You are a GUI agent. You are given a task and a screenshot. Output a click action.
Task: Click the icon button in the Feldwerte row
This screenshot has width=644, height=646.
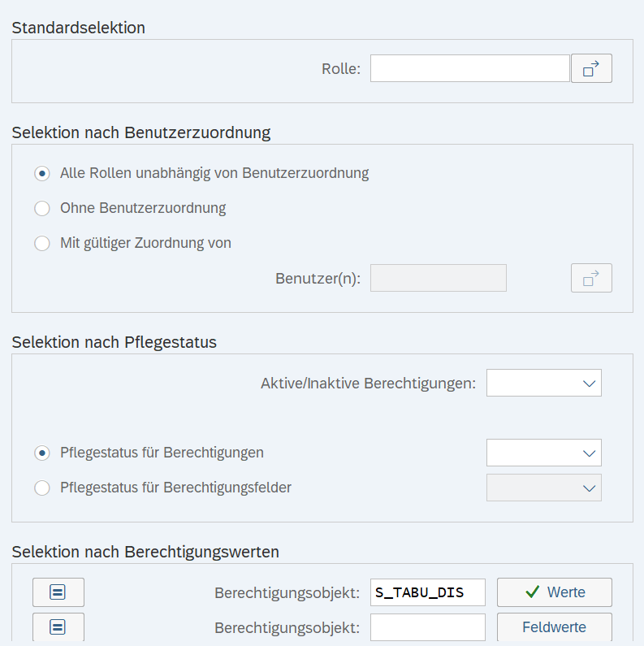[58, 627]
